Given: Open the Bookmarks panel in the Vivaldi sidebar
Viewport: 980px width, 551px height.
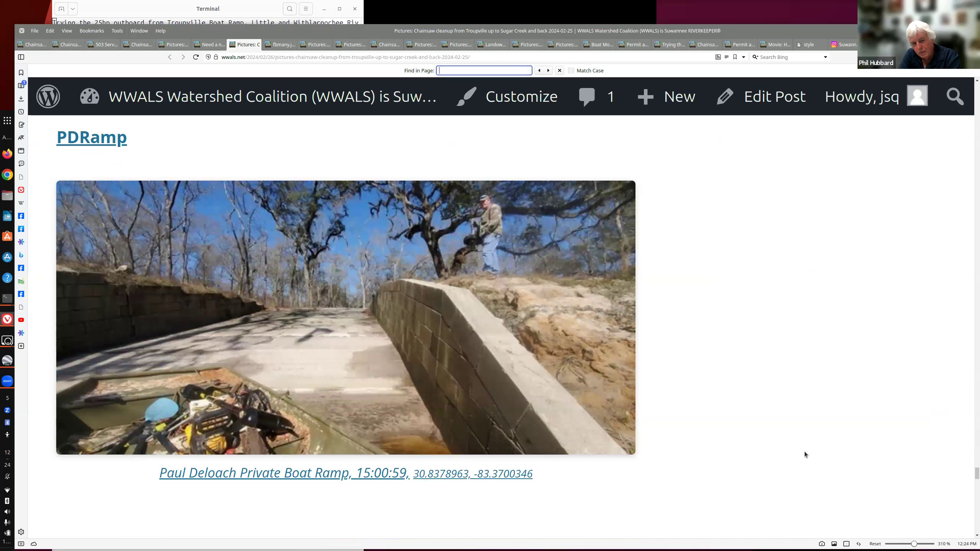Looking at the screenshot, I should click(x=21, y=73).
